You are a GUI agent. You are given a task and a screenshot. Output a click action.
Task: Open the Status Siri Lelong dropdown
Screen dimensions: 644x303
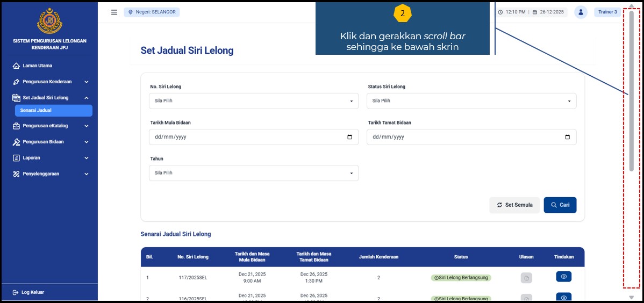coord(471,101)
